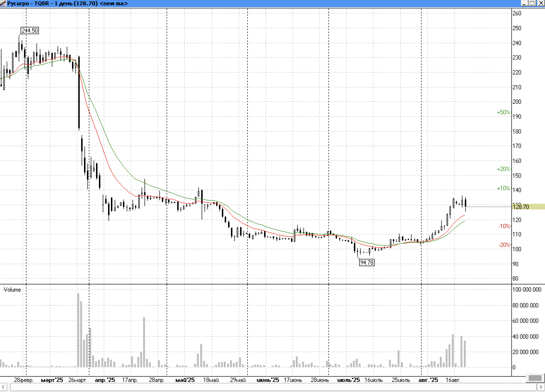Minimize the Русагро chart window
Image resolution: width=545 pixels, height=392 pixels.
click(524, 3)
